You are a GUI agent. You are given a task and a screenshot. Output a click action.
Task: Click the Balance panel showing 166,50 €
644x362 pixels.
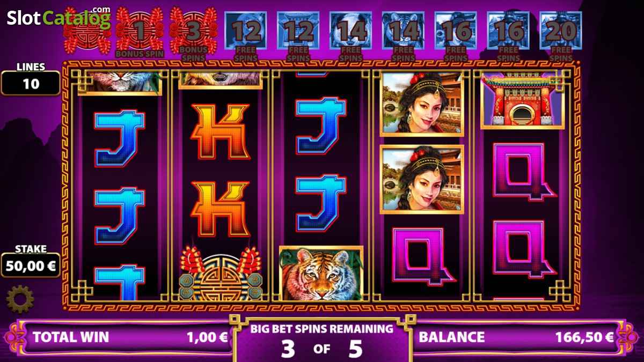[517, 337]
